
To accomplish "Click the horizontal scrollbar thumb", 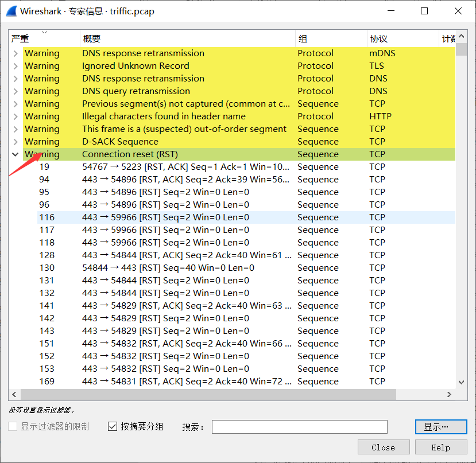I will coord(208,394).
